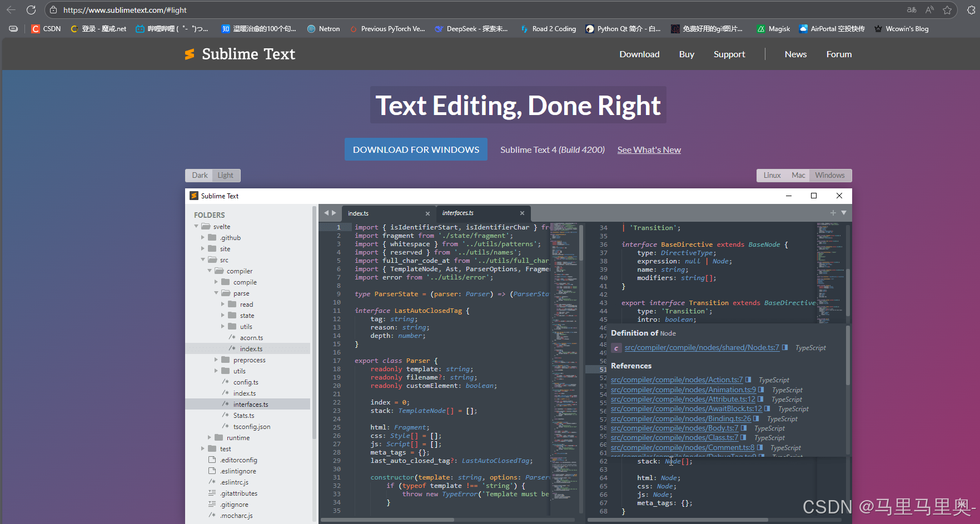This screenshot has height=524, width=980.
Task: Bookmark this page with the star icon
Action: tap(947, 10)
